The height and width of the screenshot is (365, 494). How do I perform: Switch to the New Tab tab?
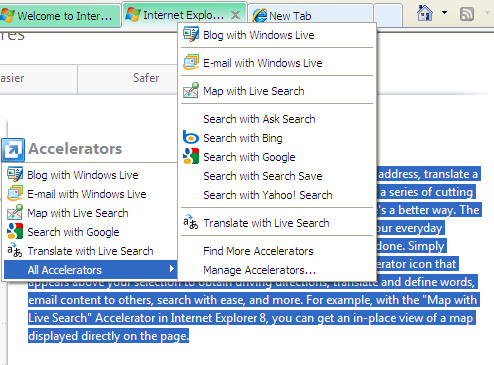click(310, 15)
